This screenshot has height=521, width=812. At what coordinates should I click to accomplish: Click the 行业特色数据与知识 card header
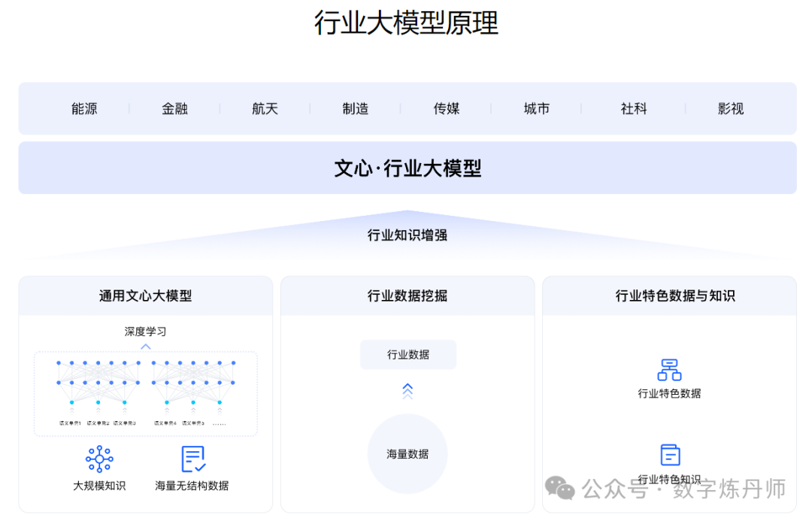670,295
